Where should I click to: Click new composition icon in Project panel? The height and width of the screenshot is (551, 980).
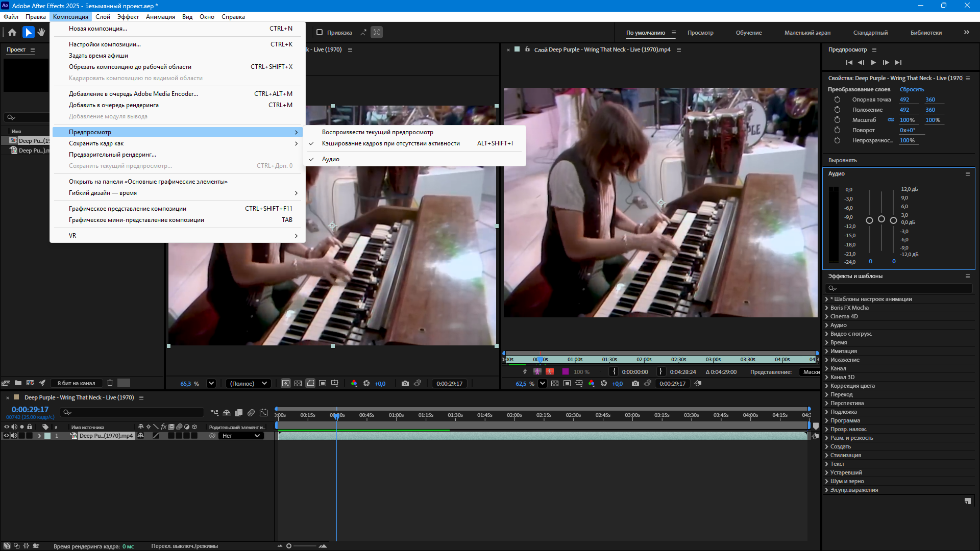click(30, 383)
